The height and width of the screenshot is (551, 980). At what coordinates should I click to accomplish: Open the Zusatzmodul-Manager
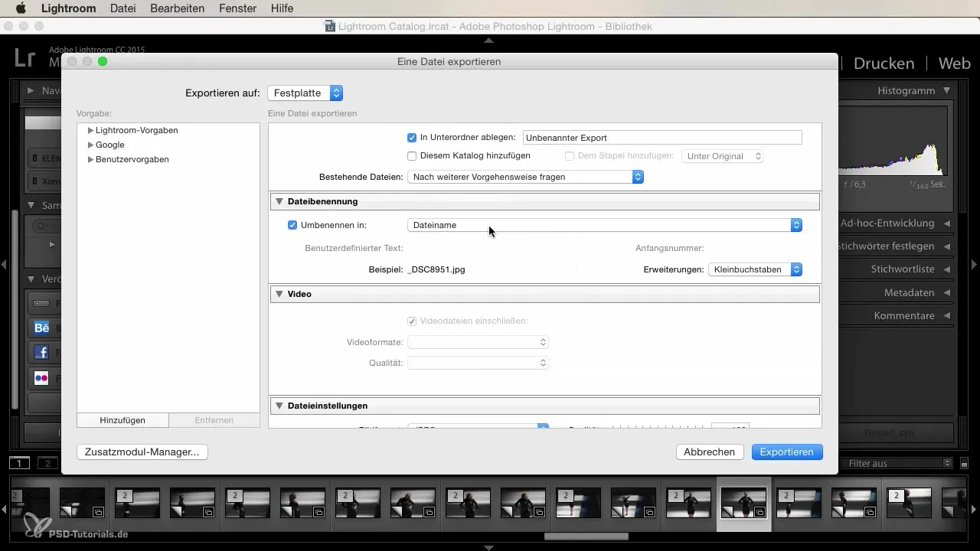[x=142, y=452]
